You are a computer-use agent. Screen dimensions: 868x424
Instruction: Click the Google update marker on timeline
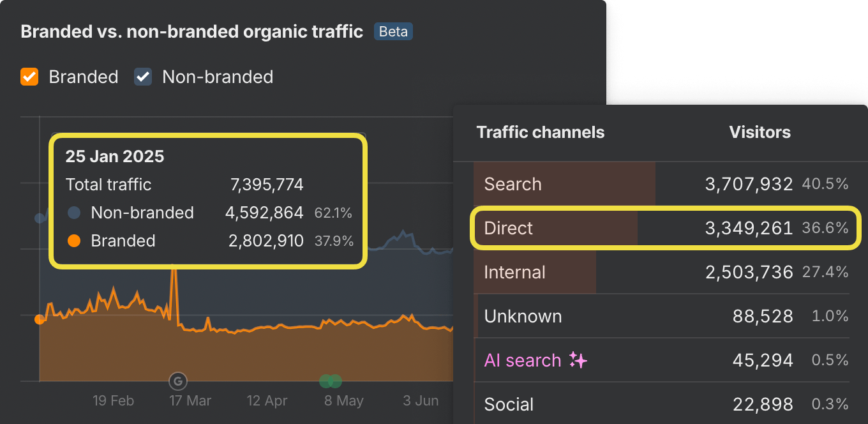pos(177,382)
